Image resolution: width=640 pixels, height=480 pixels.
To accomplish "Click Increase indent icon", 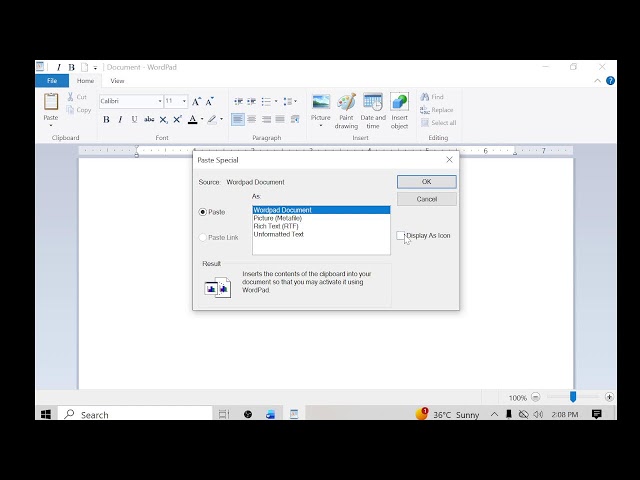I will pyautogui.click(x=252, y=101).
